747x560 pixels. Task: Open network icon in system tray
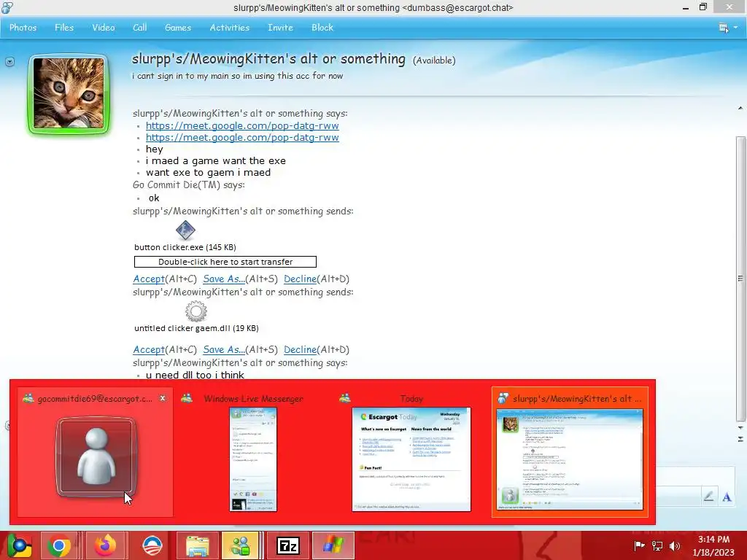click(x=657, y=545)
